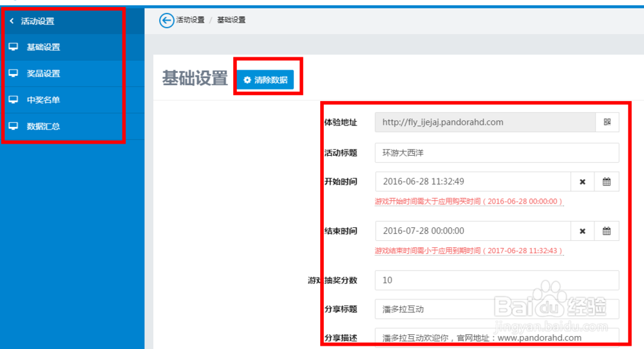The height and width of the screenshot is (349, 644).
Task: Click the 开始时间 date field
Action: pyautogui.click(x=473, y=182)
